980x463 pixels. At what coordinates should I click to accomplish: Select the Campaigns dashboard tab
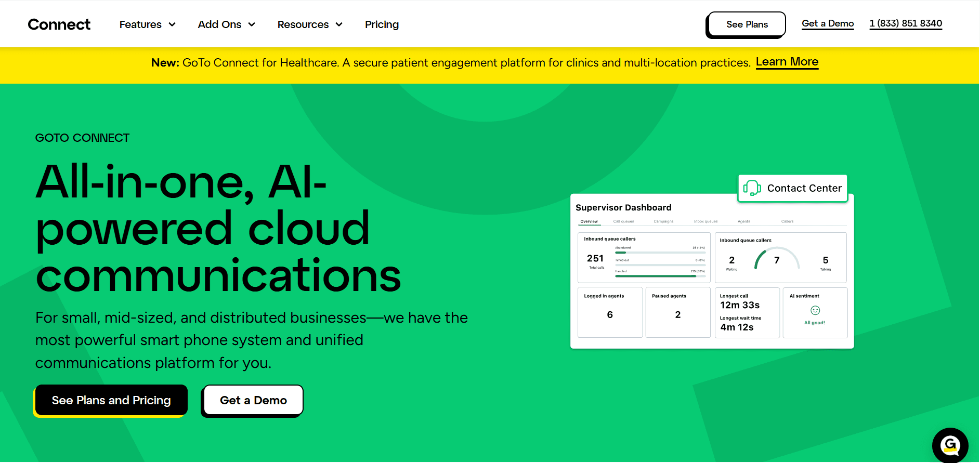(663, 221)
